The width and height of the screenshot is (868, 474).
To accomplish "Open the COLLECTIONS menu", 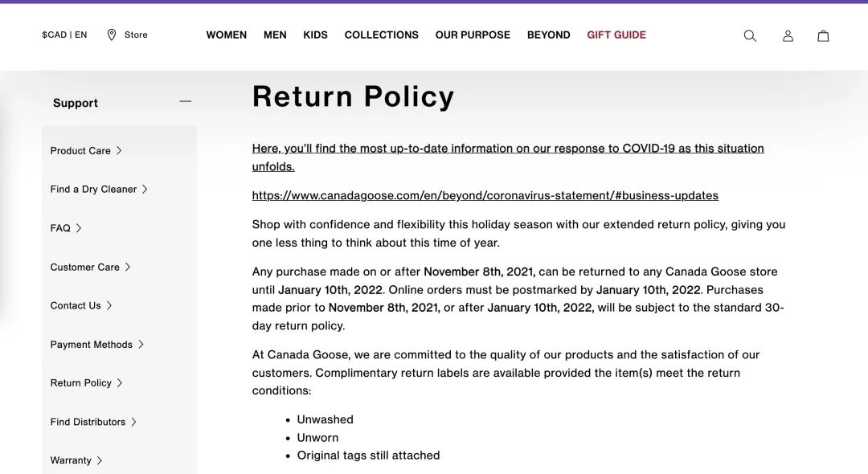I will (381, 35).
